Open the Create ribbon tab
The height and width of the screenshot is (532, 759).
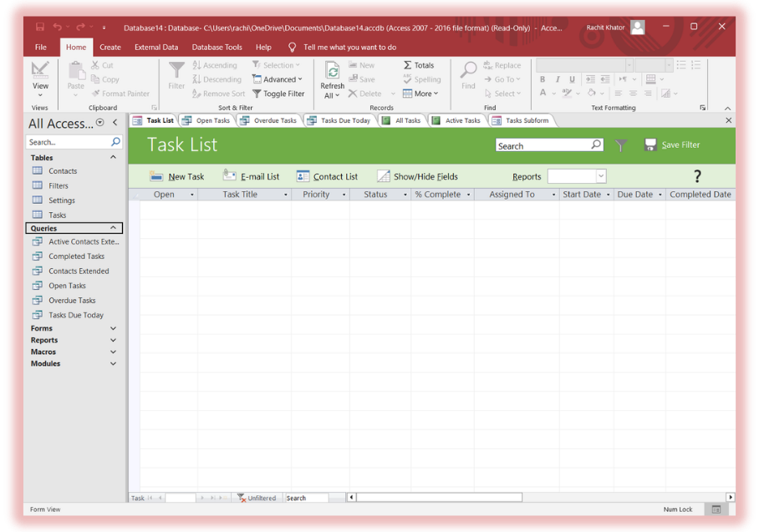pyautogui.click(x=110, y=48)
